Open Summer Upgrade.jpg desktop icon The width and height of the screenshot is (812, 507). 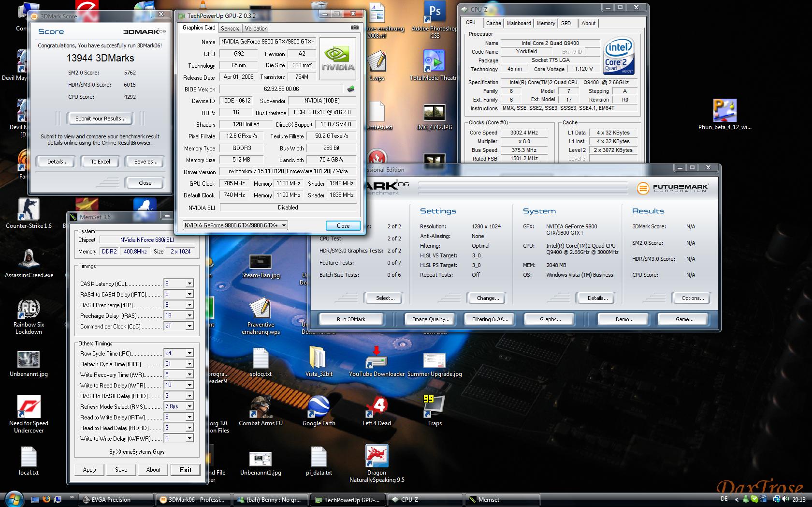(x=435, y=365)
